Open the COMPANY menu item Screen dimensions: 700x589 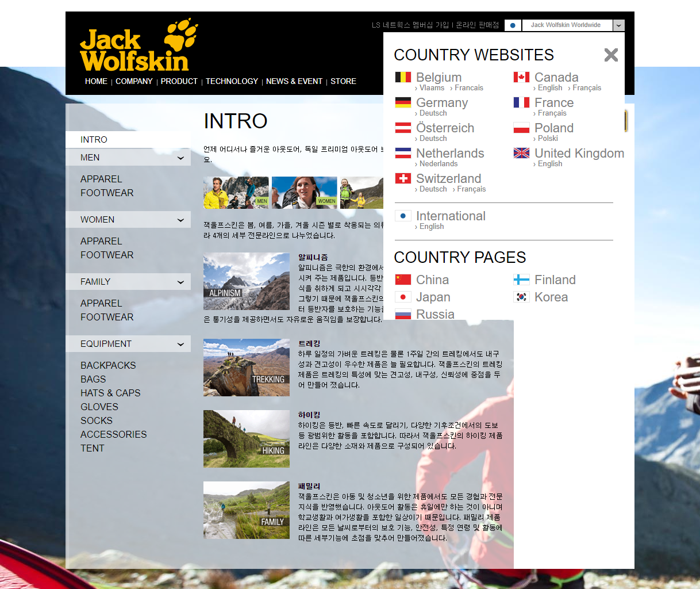134,81
